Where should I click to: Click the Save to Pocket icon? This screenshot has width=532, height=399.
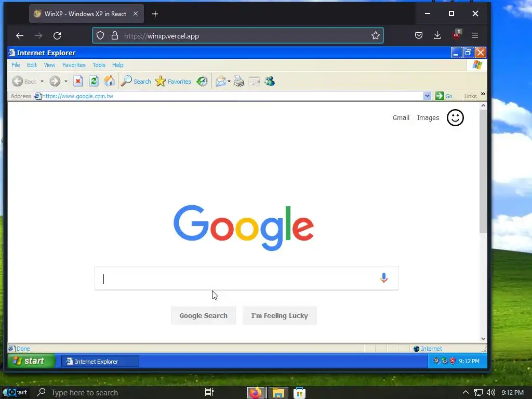point(419,35)
